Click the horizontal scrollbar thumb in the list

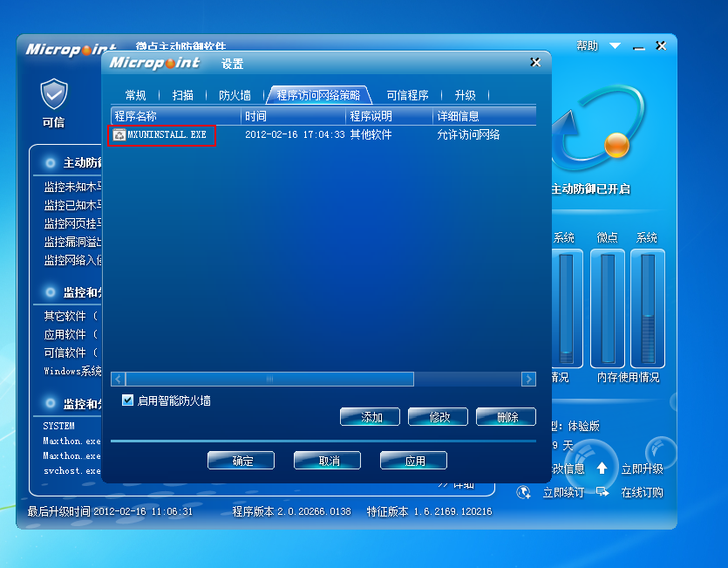point(269,379)
